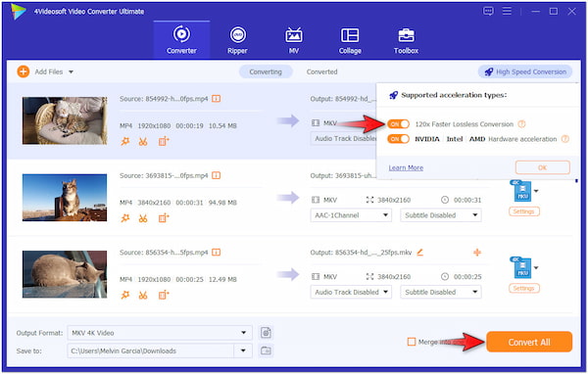Open Subtitle Disabled dropdown for 00:00:25 video
This screenshot has height=374, width=588.
coord(441,292)
